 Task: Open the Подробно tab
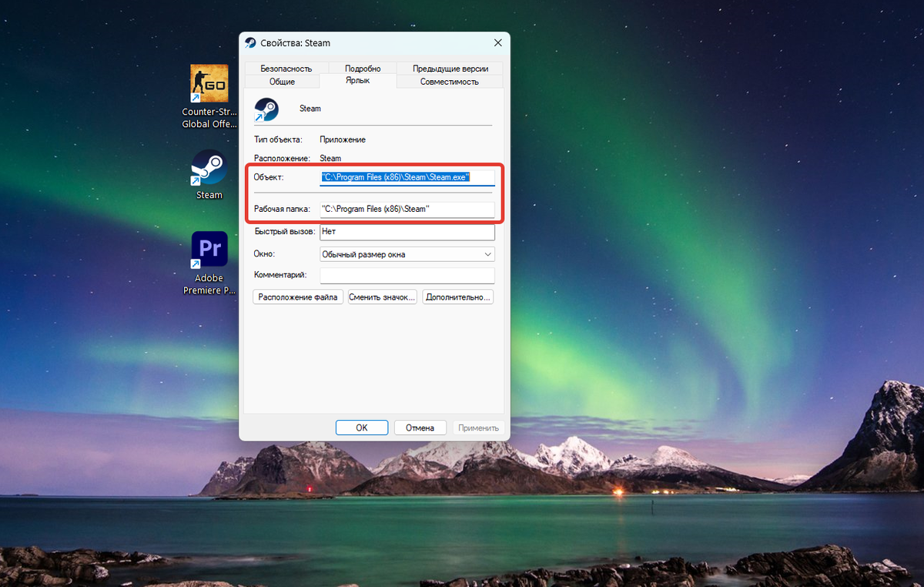click(x=363, y=69)
